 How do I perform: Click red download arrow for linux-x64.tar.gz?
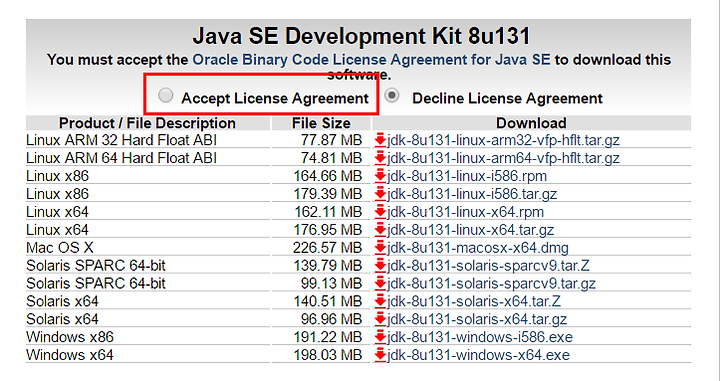click(380, 230)
